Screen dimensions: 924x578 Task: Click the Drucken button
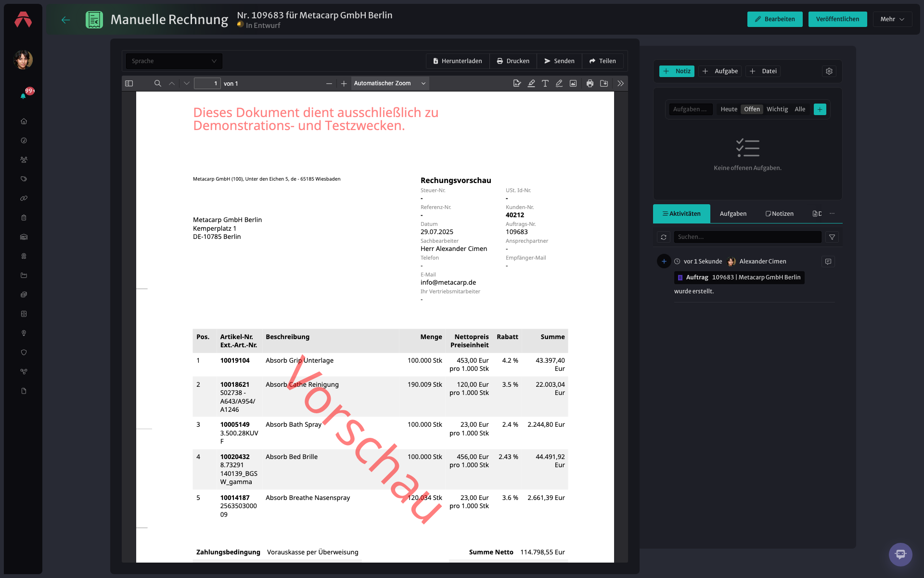pyautogui.click(x=513, y=61)
